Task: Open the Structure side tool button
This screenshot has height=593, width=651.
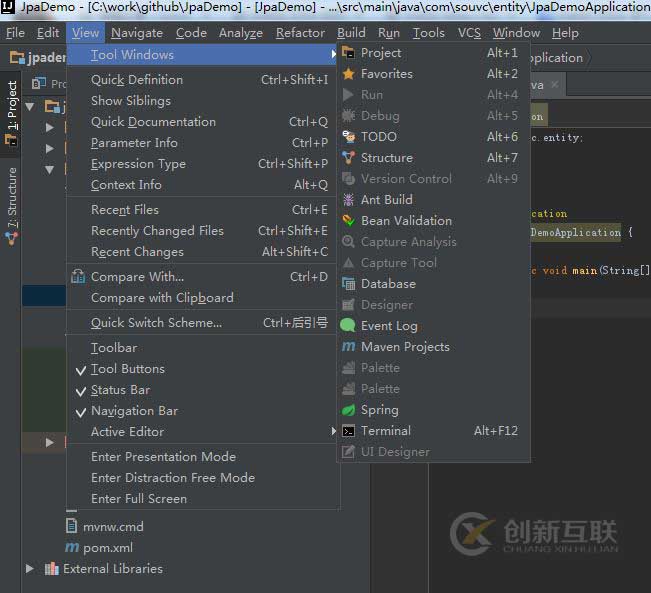Action: pyautogui.click(x=12, y=206)
